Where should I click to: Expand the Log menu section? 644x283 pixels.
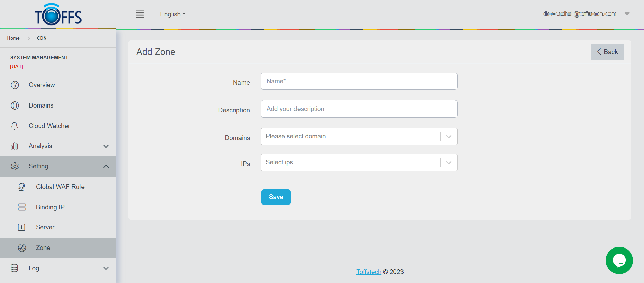coord(106,268)
